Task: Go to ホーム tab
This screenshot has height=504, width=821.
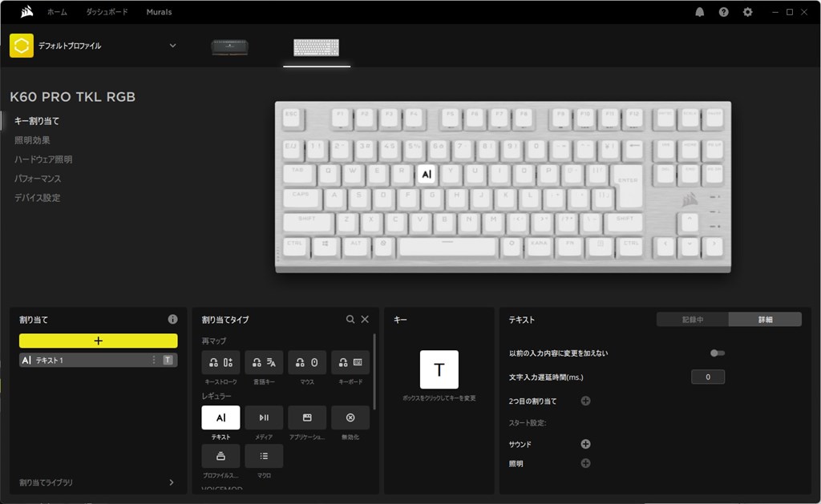Action: click(x=57, y=12)
